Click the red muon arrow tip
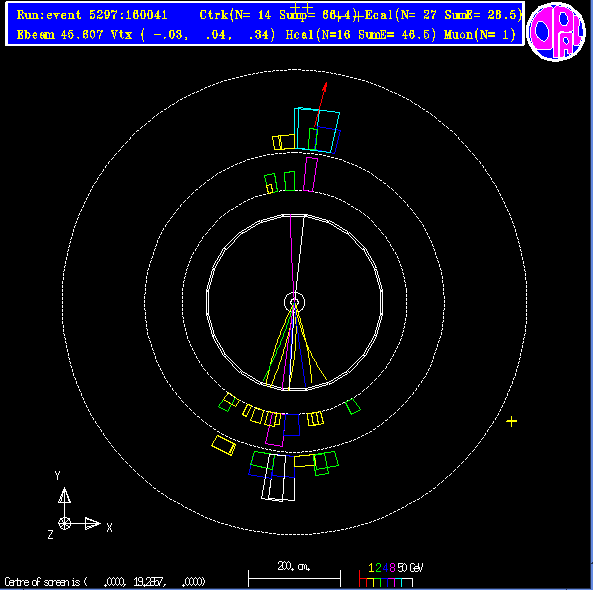 tap(325, 85)
